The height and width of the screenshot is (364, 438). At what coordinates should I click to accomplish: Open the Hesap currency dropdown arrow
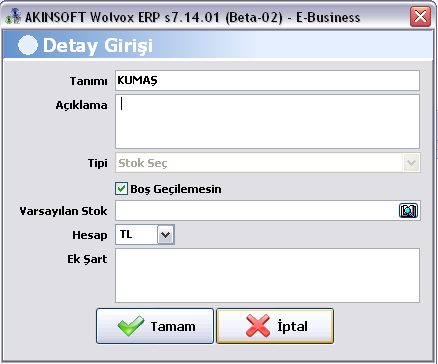[x=166, y=235]
